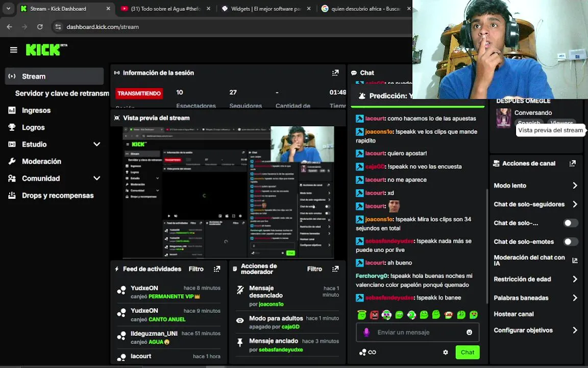Click the stream preview thumbnail
The image size is (588, 368).
(229, 192)
